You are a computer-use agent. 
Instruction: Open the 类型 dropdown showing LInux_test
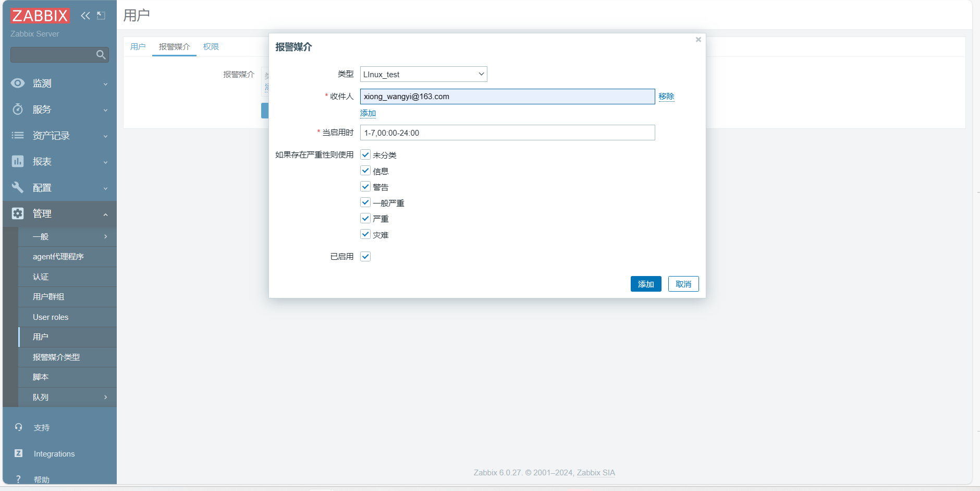click(424, 74)
